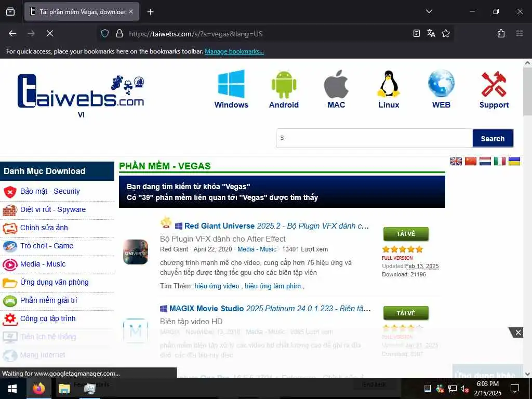Switch site language to English flag
This screenshot has height=399, width=532.
click(456, 161)
